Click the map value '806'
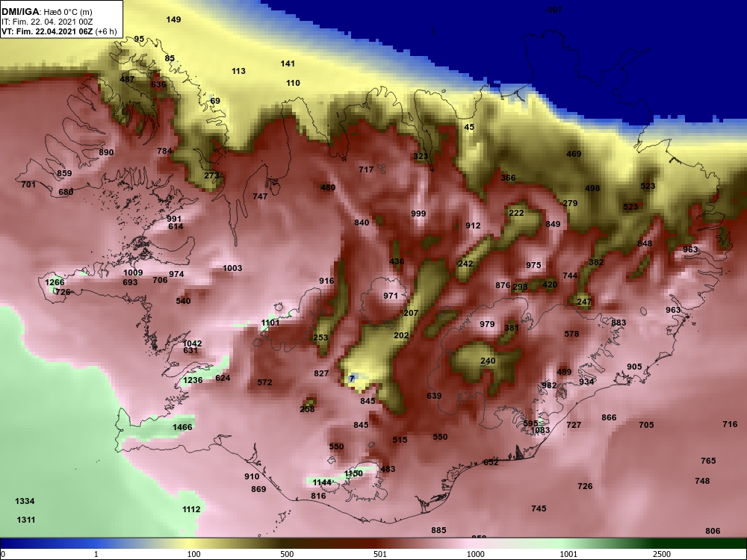This screenshot has width=747, height=560. [x=713, y=532]
